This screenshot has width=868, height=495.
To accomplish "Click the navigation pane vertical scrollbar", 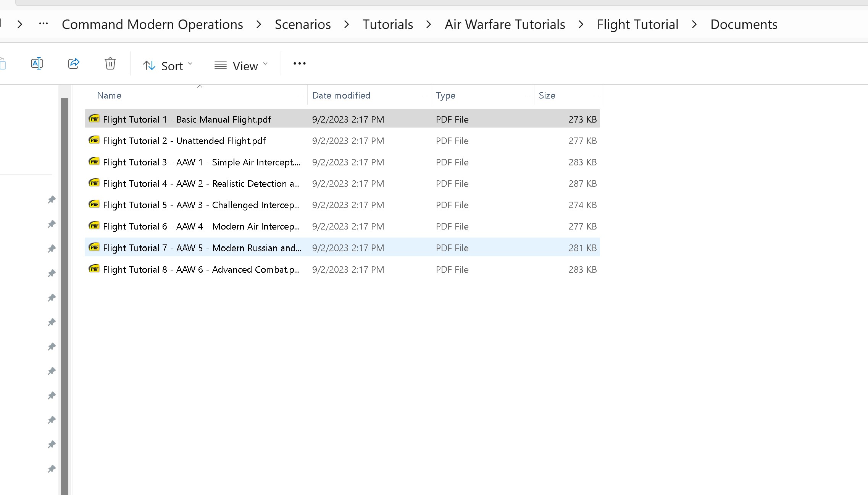I will 65,267.
